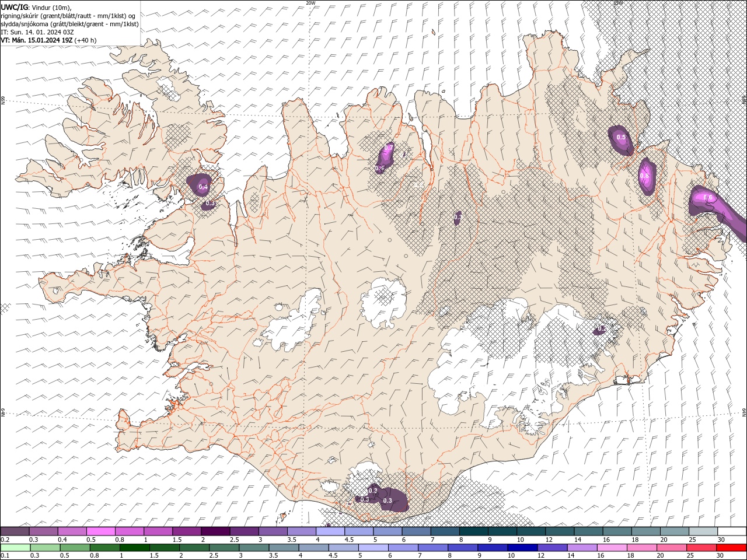Image resolution: width=747 pixels, height=560 pixels.
Task: Click the 20W longitude label
Action: (311, 3)
